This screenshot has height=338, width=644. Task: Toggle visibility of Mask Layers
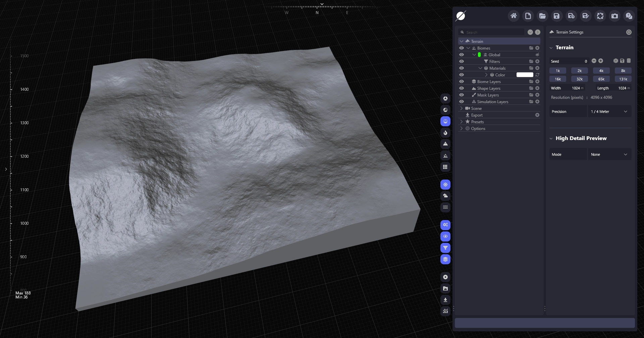tap(462, 95)
